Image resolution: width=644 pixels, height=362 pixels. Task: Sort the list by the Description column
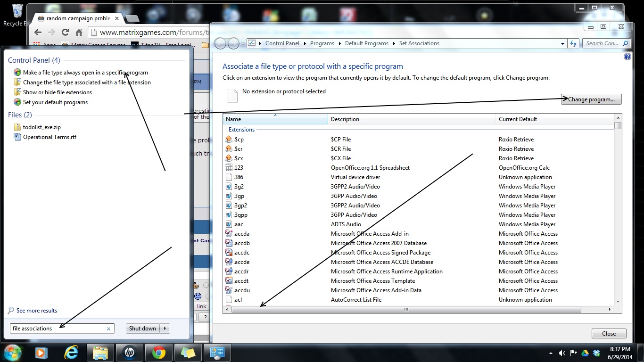coord(412,119)
